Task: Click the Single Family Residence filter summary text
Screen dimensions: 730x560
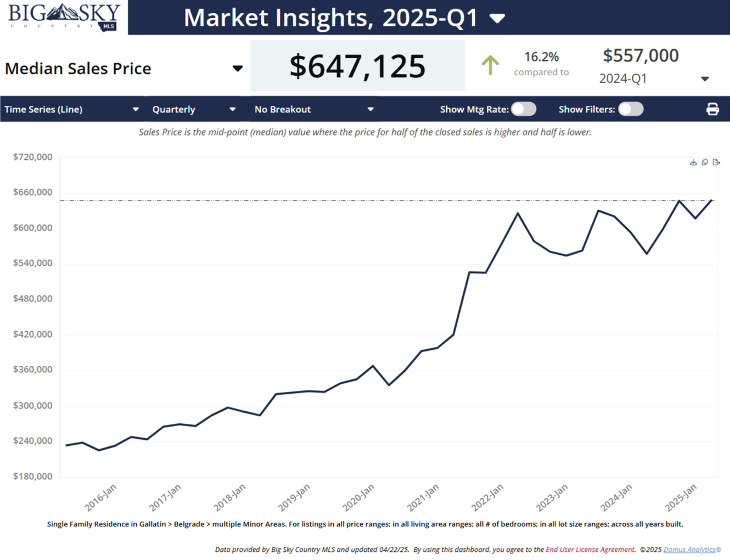Action: coord(365,524)
